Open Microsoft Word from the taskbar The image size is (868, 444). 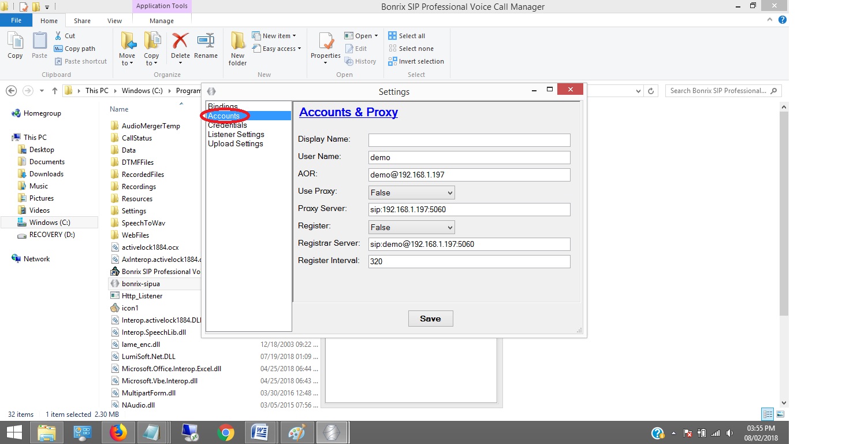click(x=260, y=432)
